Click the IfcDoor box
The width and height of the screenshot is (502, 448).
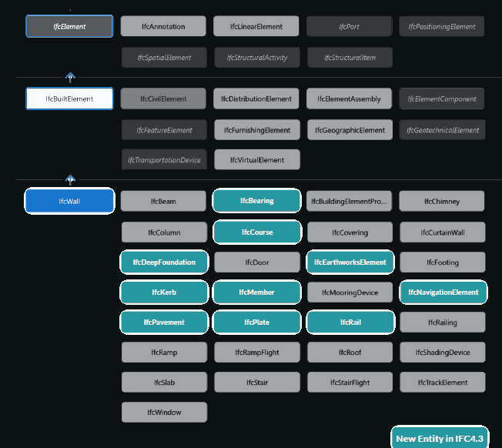[257, 262]
